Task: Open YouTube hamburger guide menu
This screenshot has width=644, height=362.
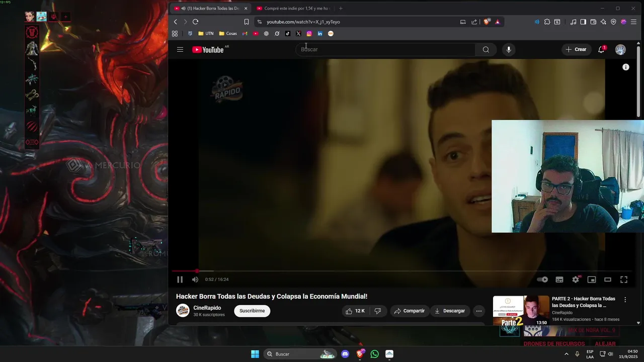Action: pyautogui.click(x=180, y=49)
